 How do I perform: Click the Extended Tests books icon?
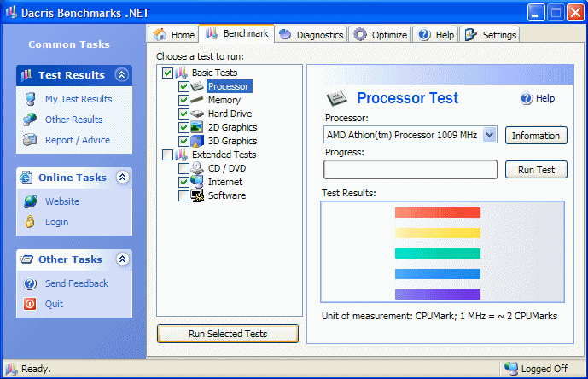(181, 155)
